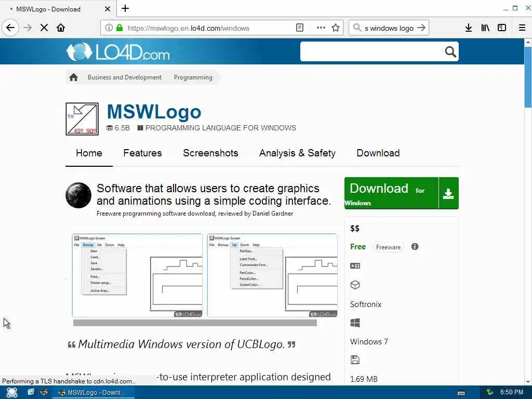Viewport: 532px width, 399px height.
Task: Click the LO4D.com logo
Action: pyautogui.click(x=118, y=52)
